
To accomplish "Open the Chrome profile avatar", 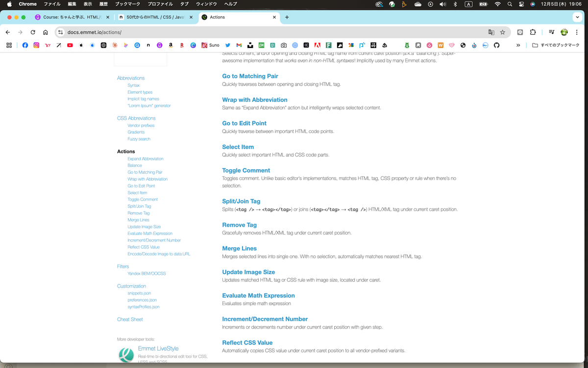I will tap(564, 32).
